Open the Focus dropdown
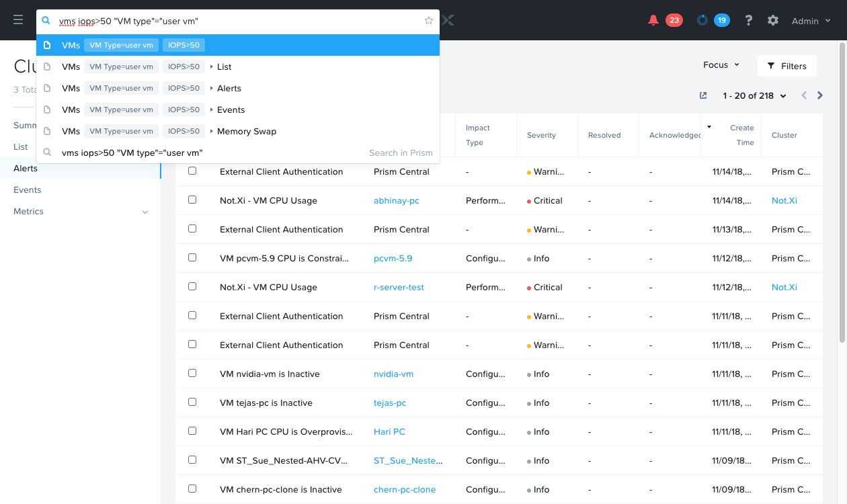Viewport: 847px width, 504px height. pos(721,65)
